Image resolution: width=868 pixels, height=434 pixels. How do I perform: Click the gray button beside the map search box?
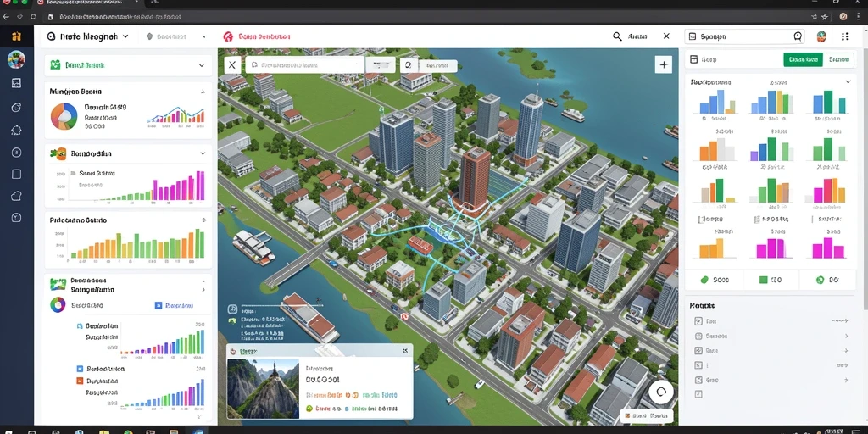tap(381, 64)
